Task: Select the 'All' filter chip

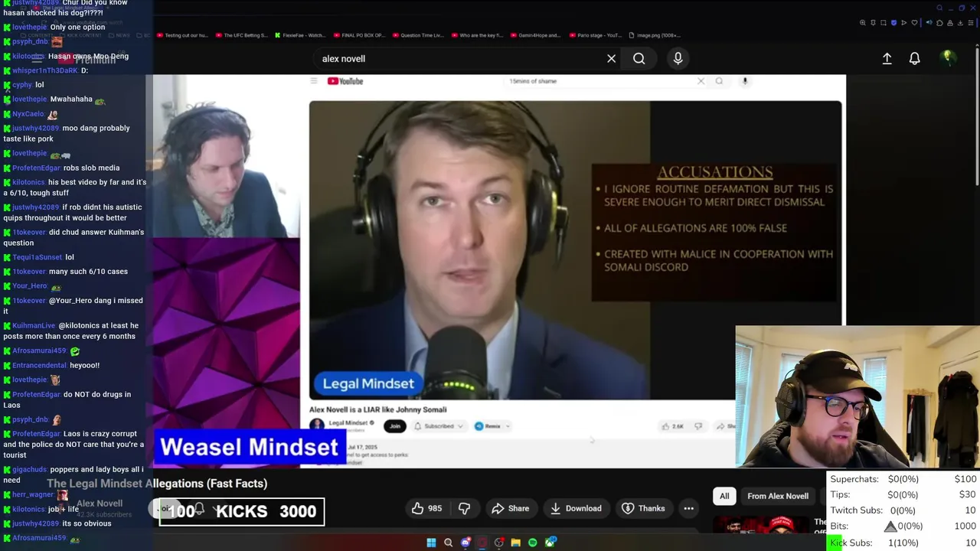Action: (724, 496)
